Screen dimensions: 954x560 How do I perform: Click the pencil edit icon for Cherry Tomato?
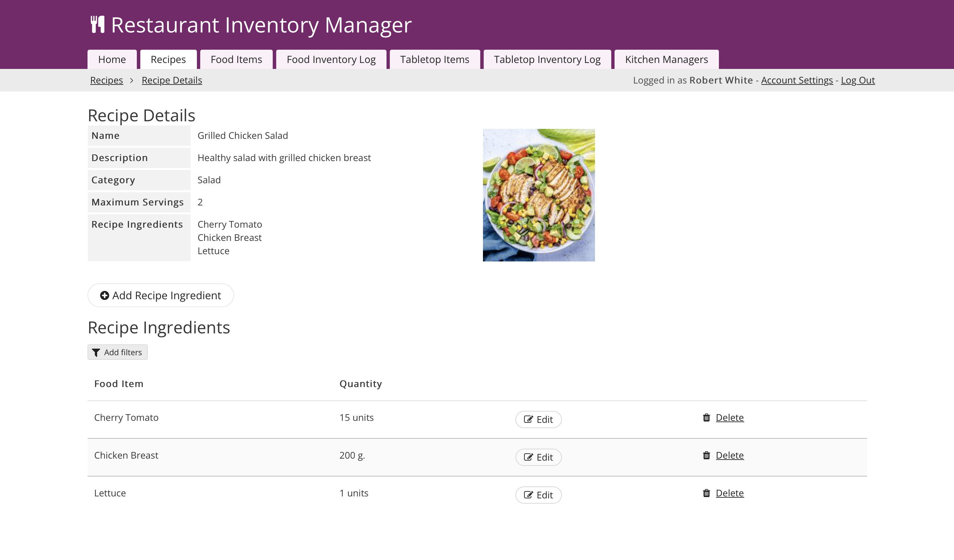coord(528,420)
